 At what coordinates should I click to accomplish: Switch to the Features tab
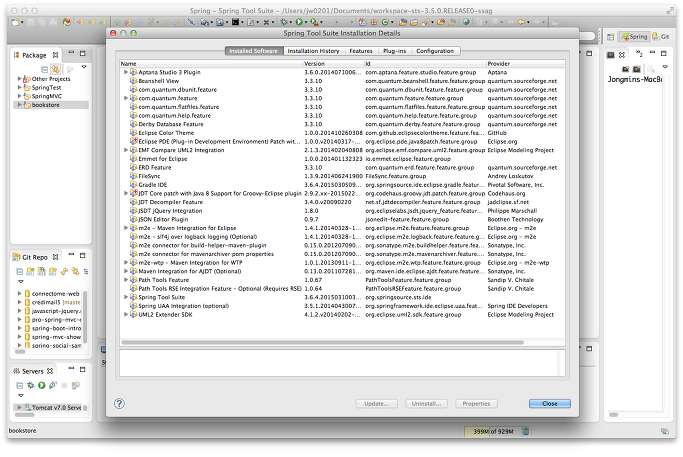(x=361, y=51)
